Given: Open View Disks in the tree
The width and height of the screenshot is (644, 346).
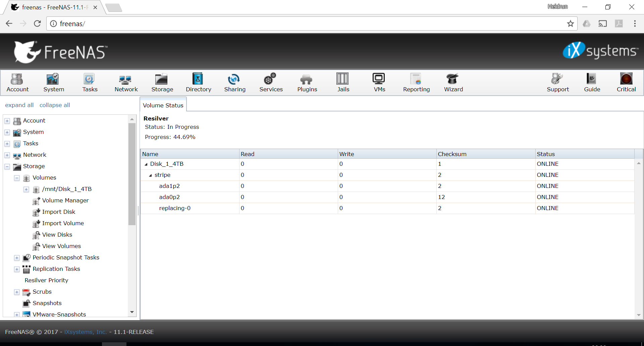Looking at the screenshot, I should tap(57, 235).
